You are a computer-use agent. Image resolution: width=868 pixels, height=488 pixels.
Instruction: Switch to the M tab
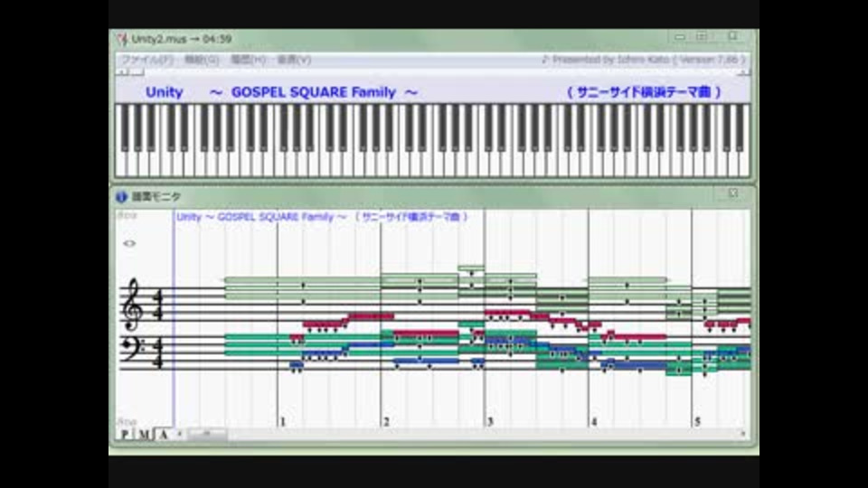tap(144, 435)
